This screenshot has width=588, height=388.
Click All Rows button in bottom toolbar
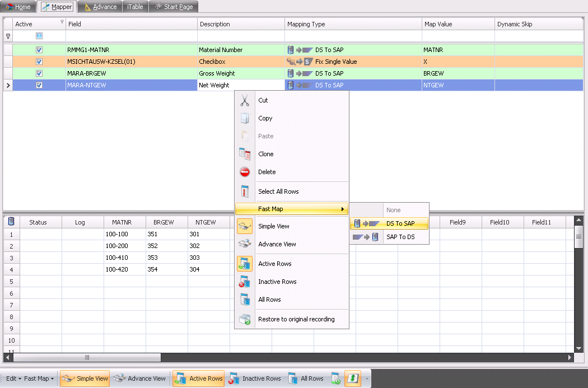306,378
